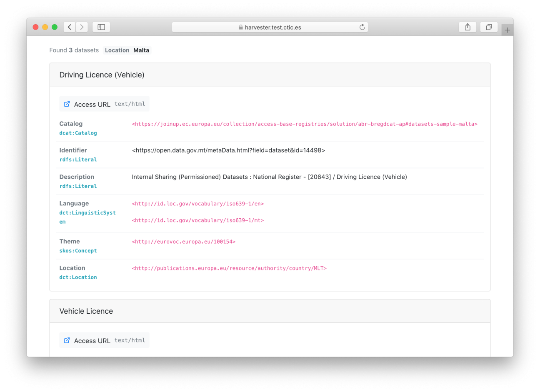The width and height of the screenshot is (540, 392).
Task: Click rdfs:Literal under Identifier
Action: pyautogui.click(x=78, y=160)
